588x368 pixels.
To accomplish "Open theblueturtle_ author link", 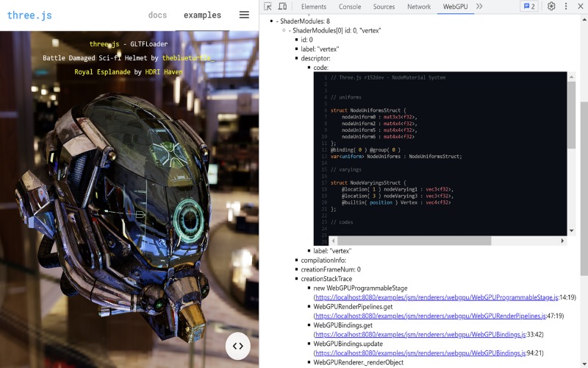I will click(189, 58).
